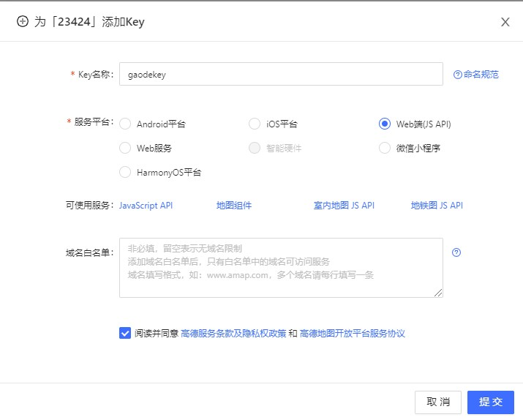Image resolution: width=523 pixels, height=420 pixels.
Task: Close the add Key dialog
Action: 505,22
